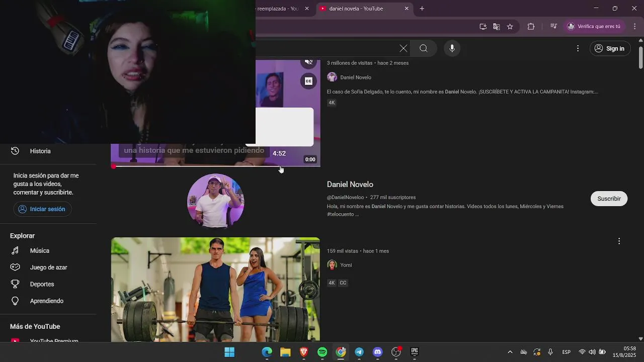Screen dimensions: 644x362
Task: Open the media controls icon in toolbar
Action: click(x=553, y=27)
